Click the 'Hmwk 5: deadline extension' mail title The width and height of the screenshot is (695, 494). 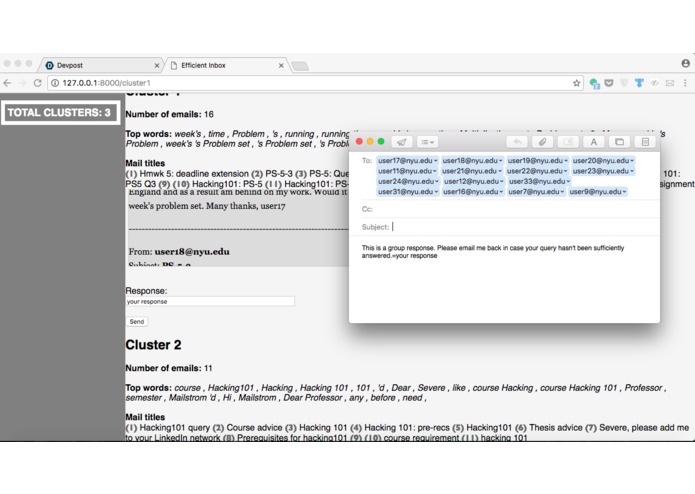pyautogui.click(x=194, y=174)
